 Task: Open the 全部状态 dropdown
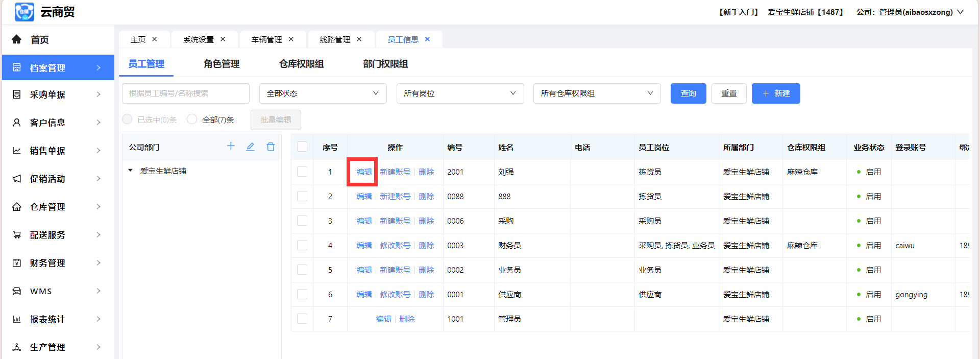(323, 93)
